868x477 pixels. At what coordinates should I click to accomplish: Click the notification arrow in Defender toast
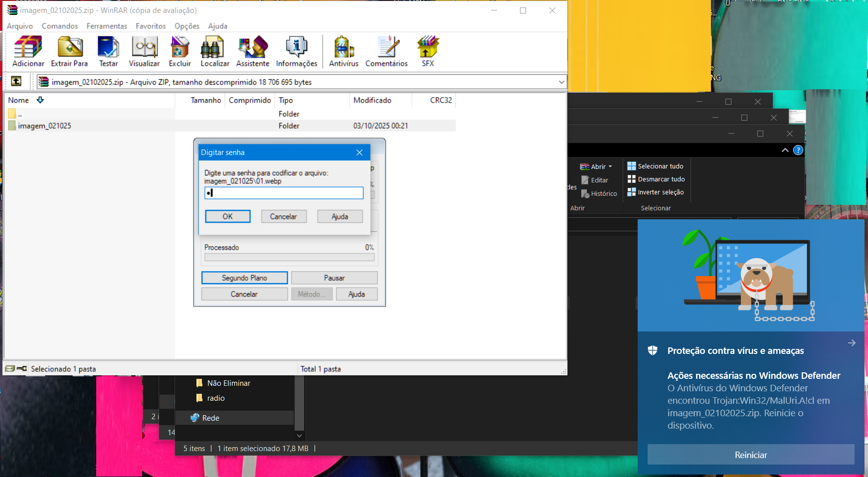852,343
